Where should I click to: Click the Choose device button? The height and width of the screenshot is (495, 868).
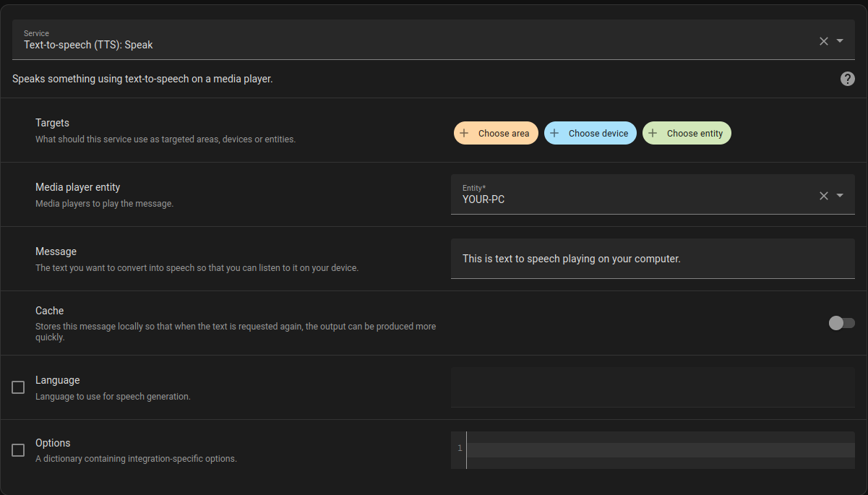pos(590,133)
